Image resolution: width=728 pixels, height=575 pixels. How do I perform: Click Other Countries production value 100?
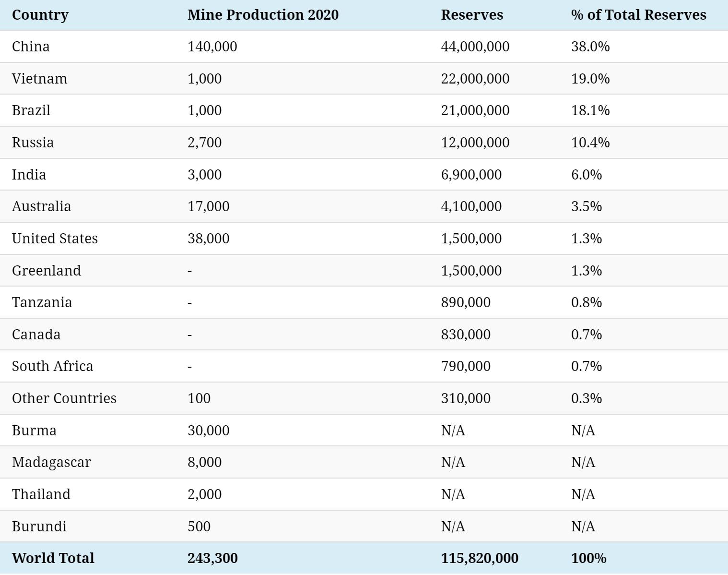[x=199, y=398]
